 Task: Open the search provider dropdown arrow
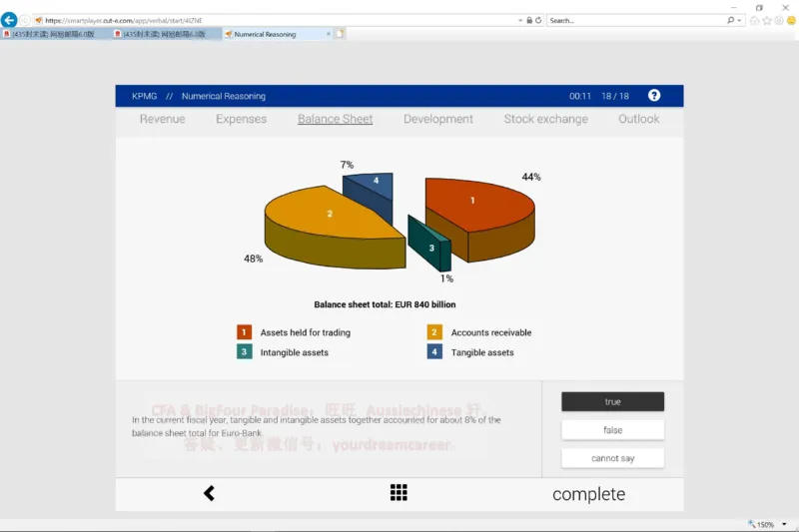click(x=740, y=20)
